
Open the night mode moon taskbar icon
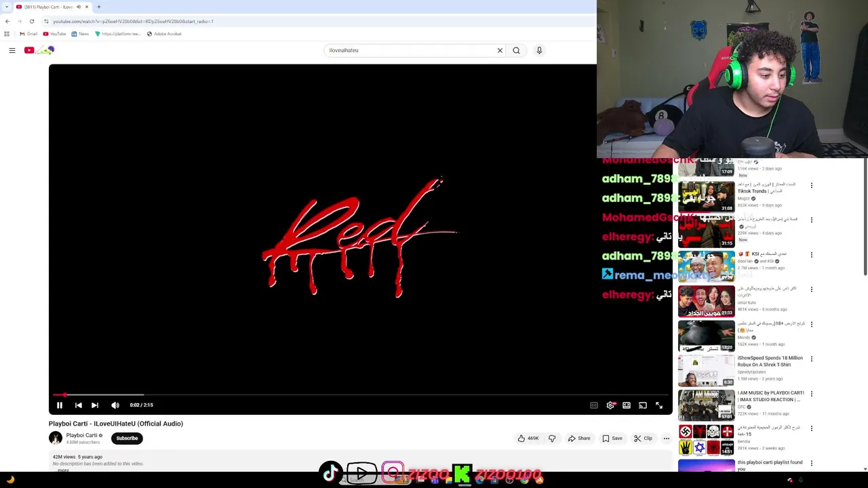10,480
